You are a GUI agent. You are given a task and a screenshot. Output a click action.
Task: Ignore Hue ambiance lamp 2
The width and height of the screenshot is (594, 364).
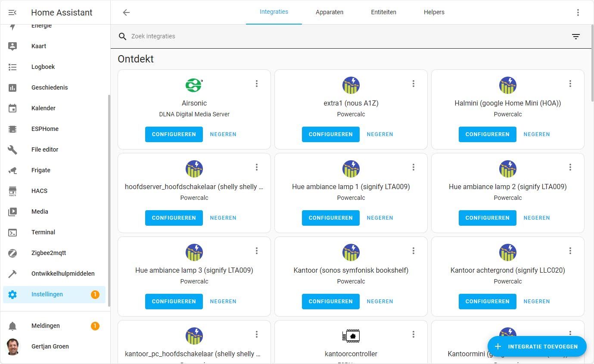tap(537, 218)
